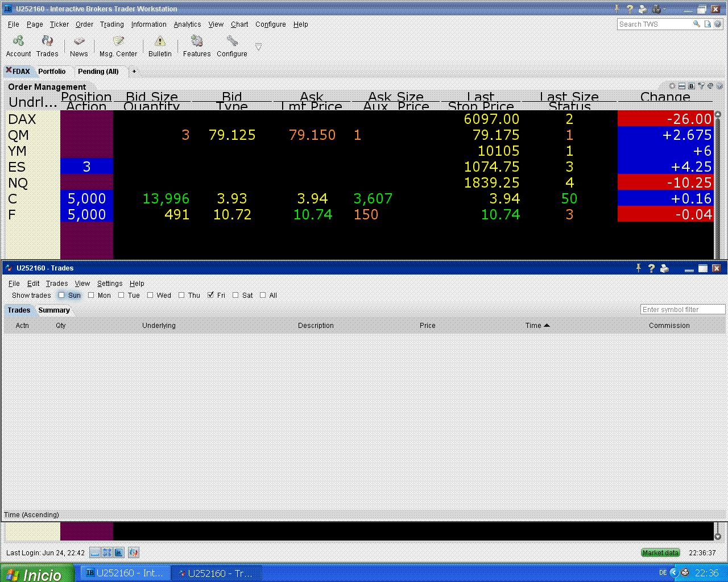
Task: Click the split-rows icon in Order Management
Action: (682, 86)
